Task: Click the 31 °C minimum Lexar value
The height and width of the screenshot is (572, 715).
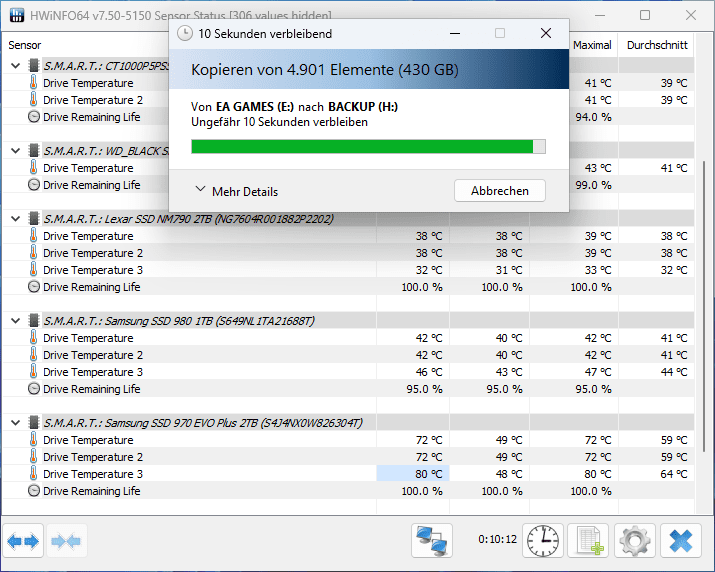Action: pyautogui.click(x=509, y=270)
